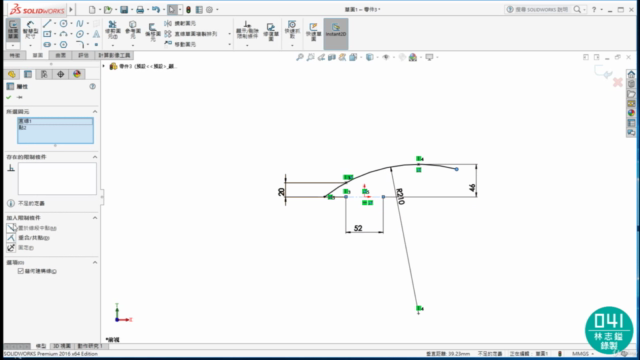Image resolution: width=640 pixels, height=360 pixels.
Task: Select the Circle sketch tool
Action: tap(63, 24)
